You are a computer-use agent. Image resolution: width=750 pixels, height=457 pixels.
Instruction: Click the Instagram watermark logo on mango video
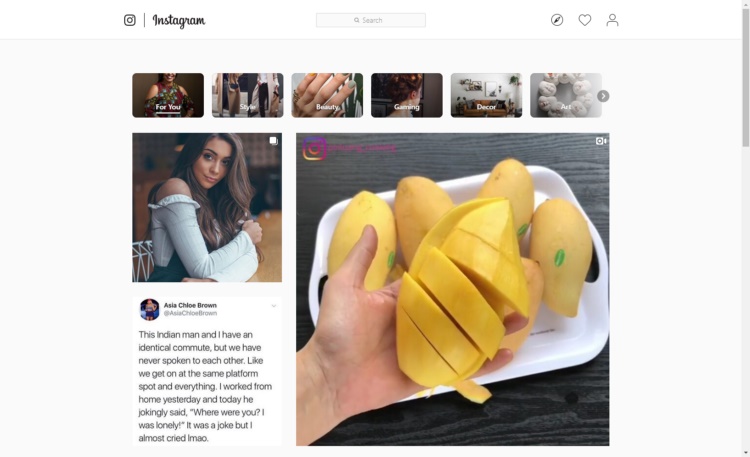click(314, 148)
